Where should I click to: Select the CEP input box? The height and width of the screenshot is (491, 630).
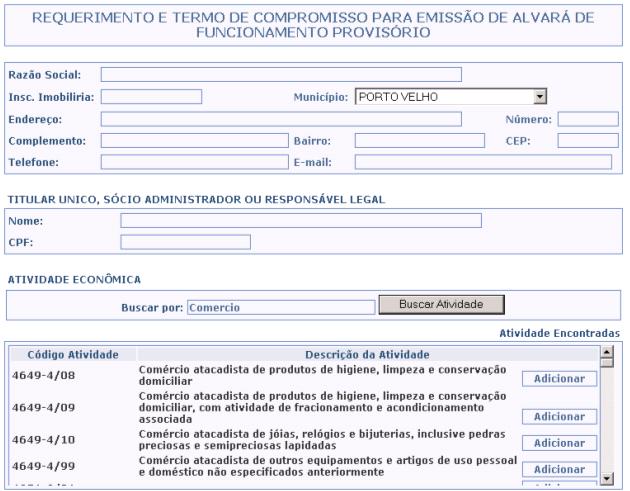point(588,141)
